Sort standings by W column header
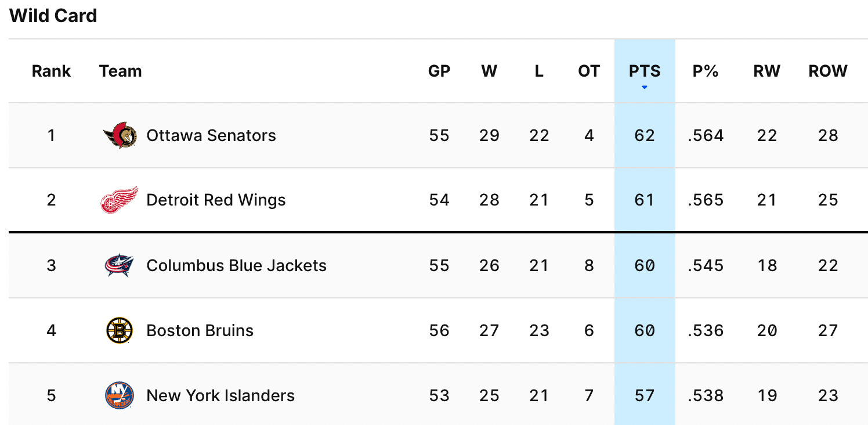Image resolution: width=868 pixels, height=425 pixels. 489,71
